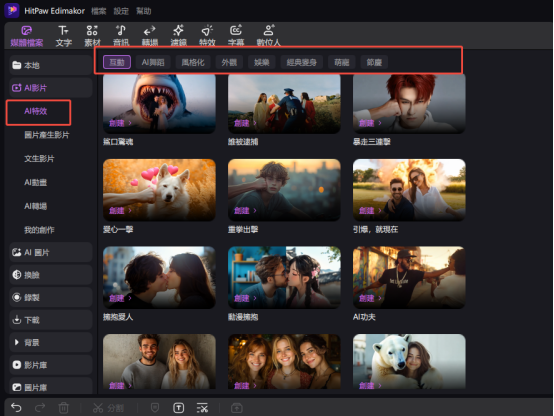Select the AI功夫 effect thumbnail
Viewport: 554px width, 416px height.
pos(409,277)
